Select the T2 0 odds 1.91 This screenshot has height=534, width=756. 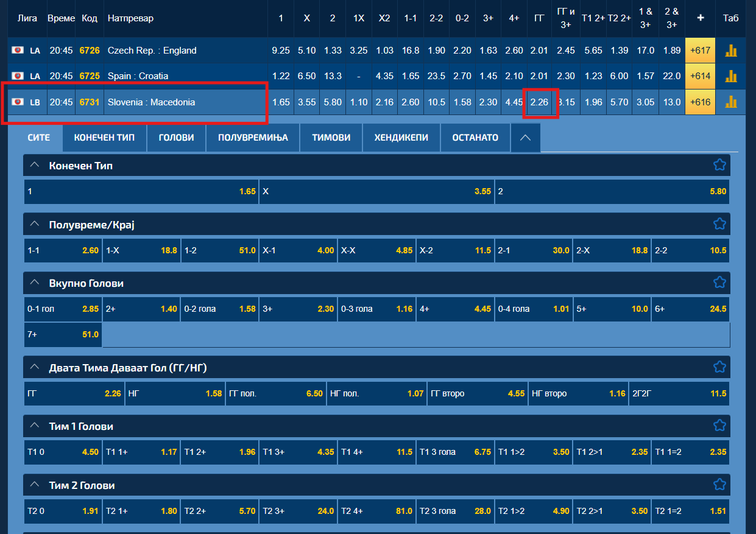click(x=63, y=511)
